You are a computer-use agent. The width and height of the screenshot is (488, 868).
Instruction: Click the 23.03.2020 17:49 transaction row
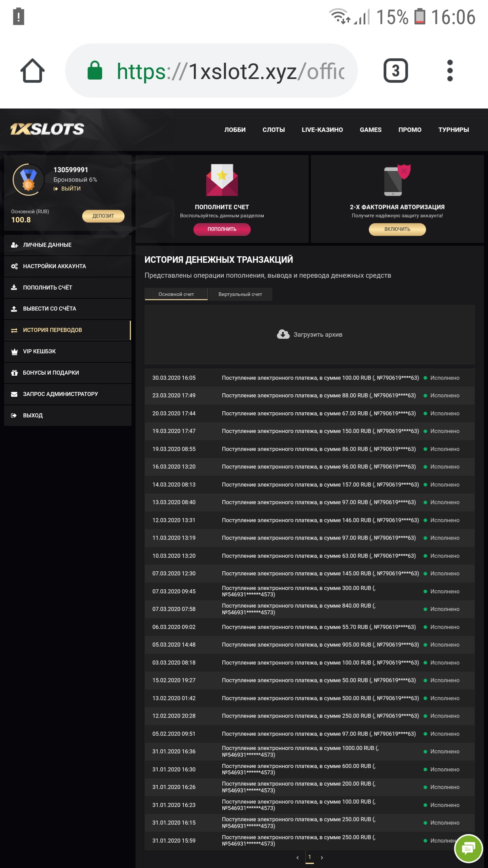309,396
